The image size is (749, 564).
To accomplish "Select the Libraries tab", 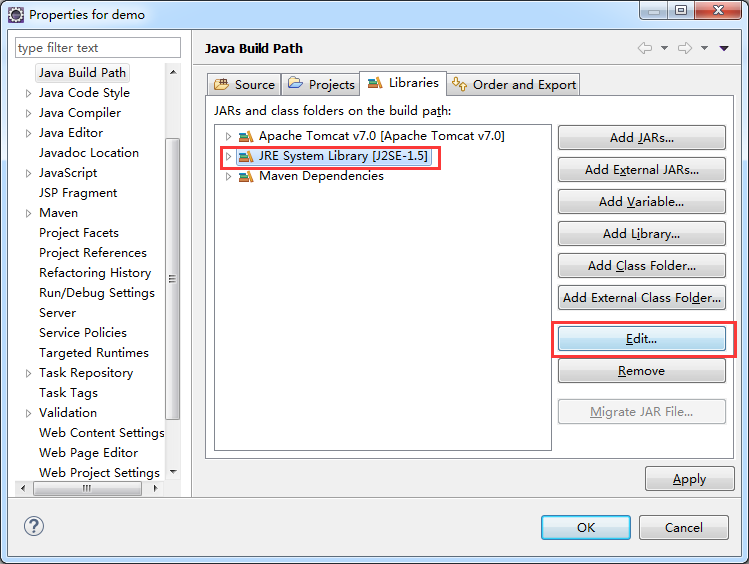I will [403, 83].
